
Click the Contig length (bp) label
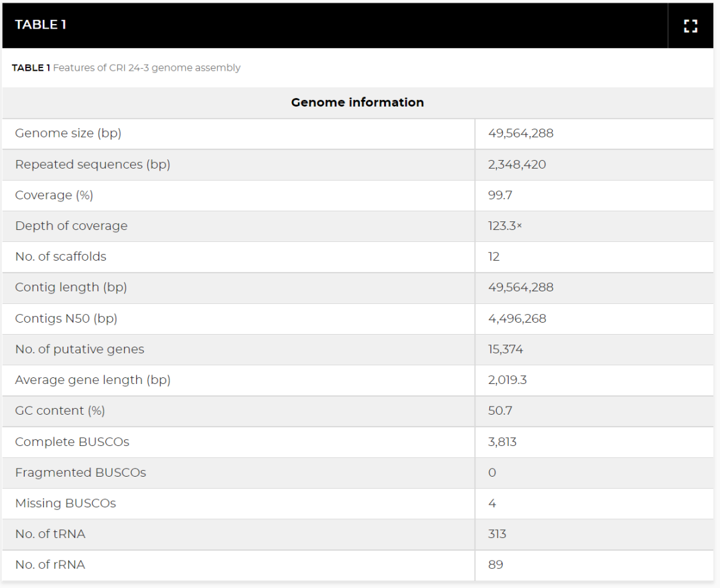coord(71,287)
